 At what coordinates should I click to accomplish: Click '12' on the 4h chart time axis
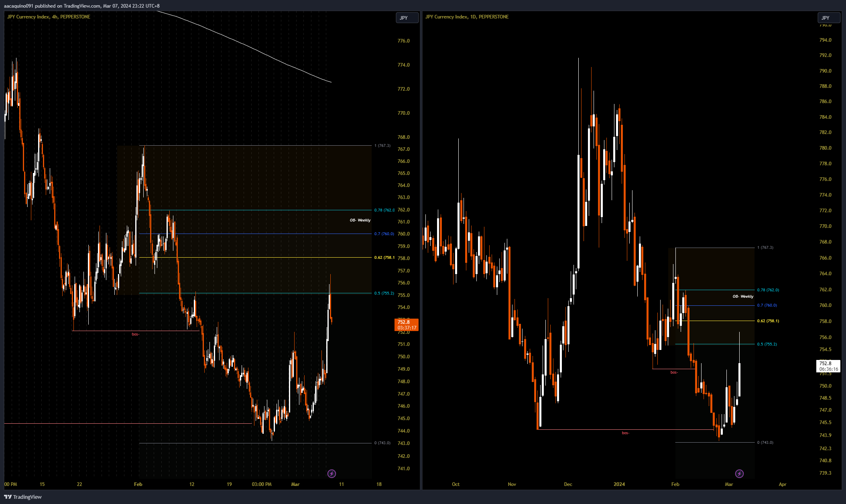[192, 484]
